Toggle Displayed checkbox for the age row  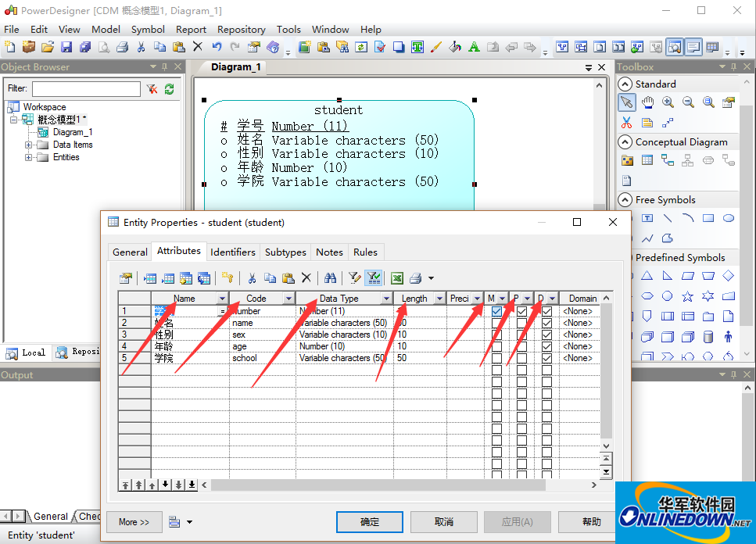[x=546, y=346]
